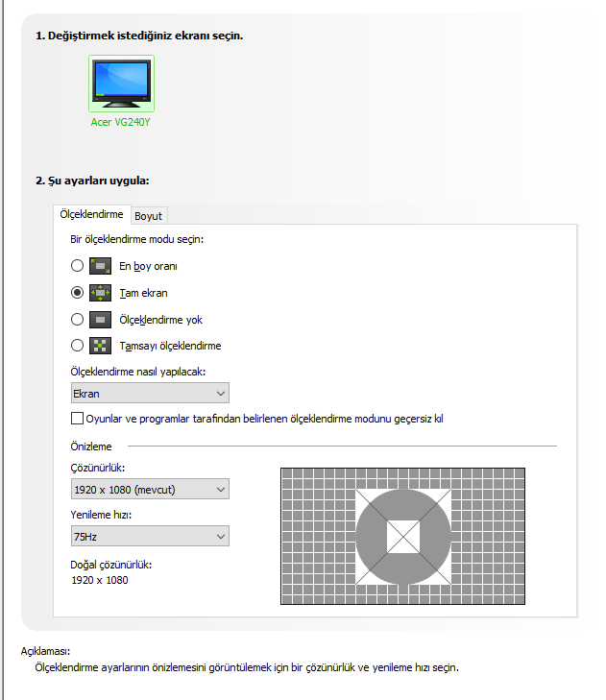This screenshot has width=606, height=700.
Task: Click the no scaling mode icon
Action: (x=101, y=320)
